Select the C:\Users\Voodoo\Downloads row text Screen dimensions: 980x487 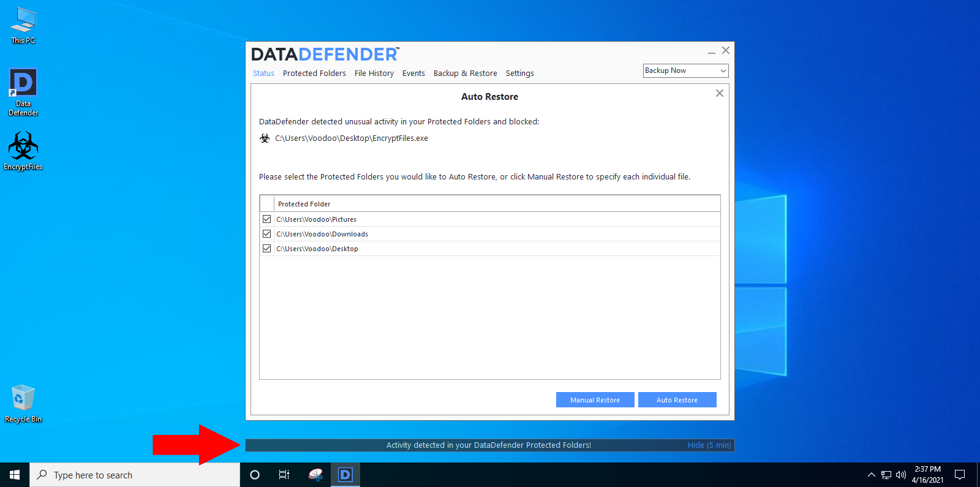(322, 234)
